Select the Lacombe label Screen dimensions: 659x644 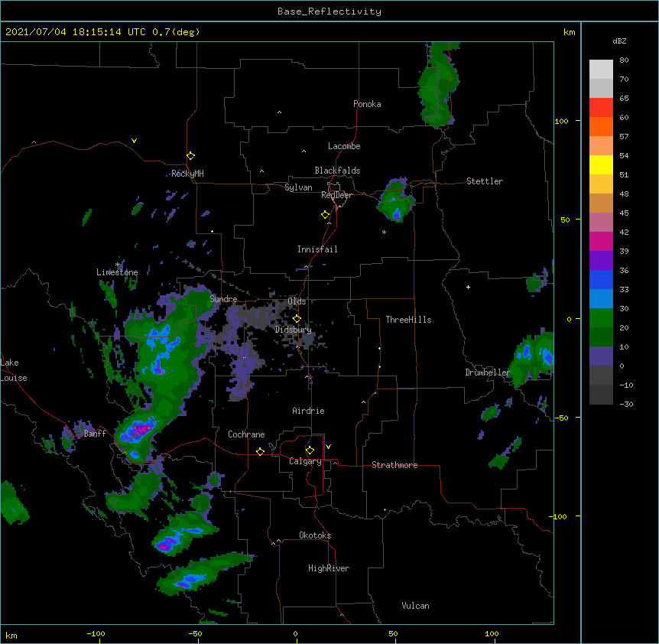point(344,146)
